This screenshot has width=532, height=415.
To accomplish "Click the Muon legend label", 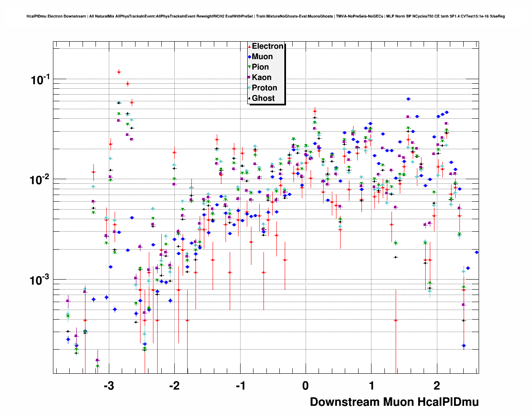I will 262,57.
